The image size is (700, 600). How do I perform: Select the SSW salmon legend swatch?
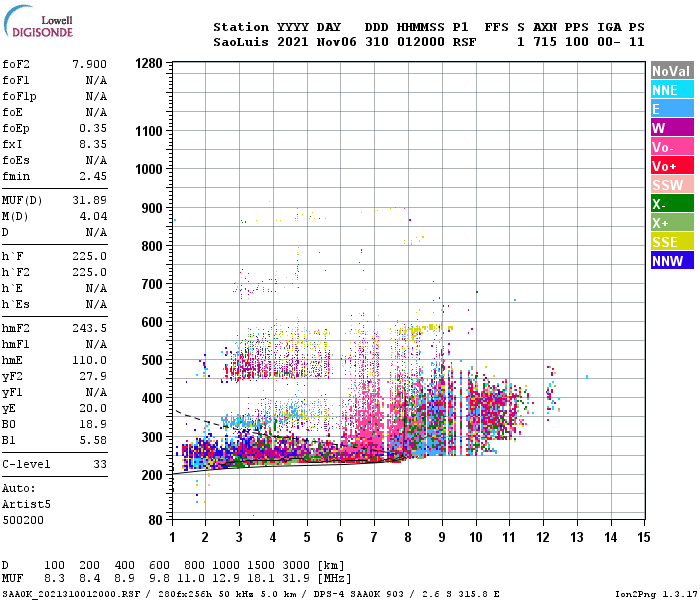[672, 185]
